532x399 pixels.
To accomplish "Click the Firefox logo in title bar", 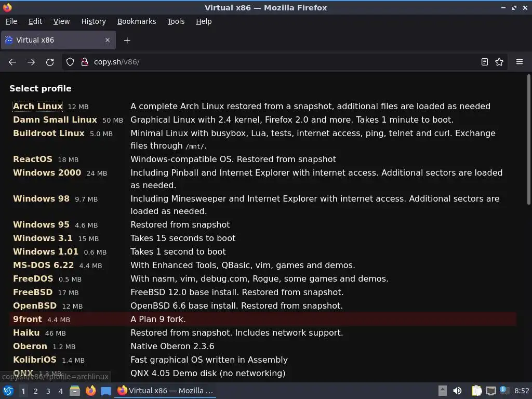I will [7, 7].
